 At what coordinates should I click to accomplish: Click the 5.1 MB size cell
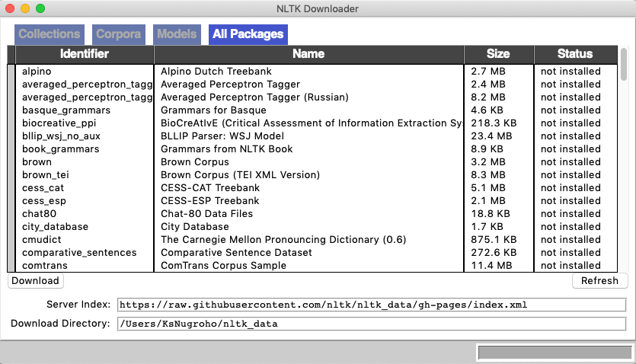[x=488, y=188]
